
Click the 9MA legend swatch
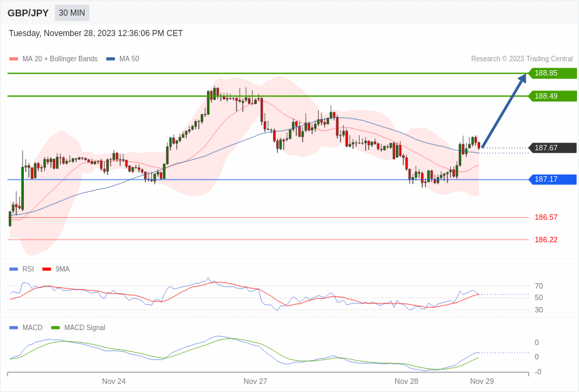click(x=47, y=269)
